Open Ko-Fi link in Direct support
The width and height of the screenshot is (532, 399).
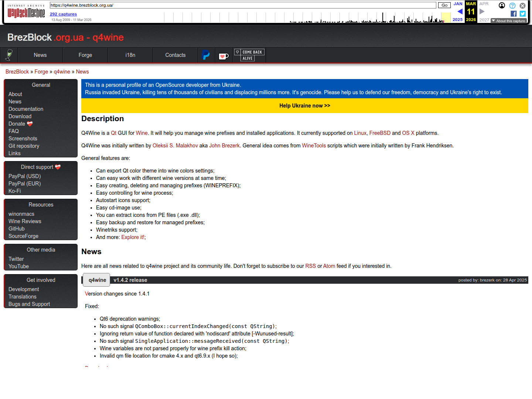coord(15,191)
